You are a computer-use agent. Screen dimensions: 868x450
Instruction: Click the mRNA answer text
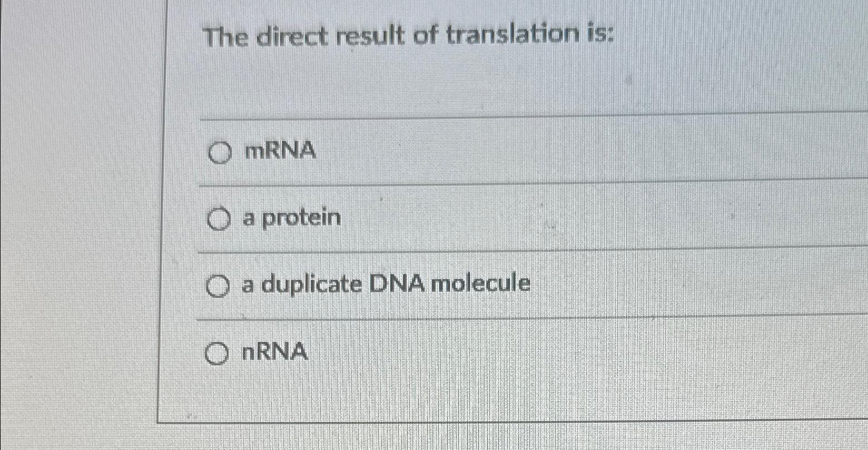pos(278,151)
